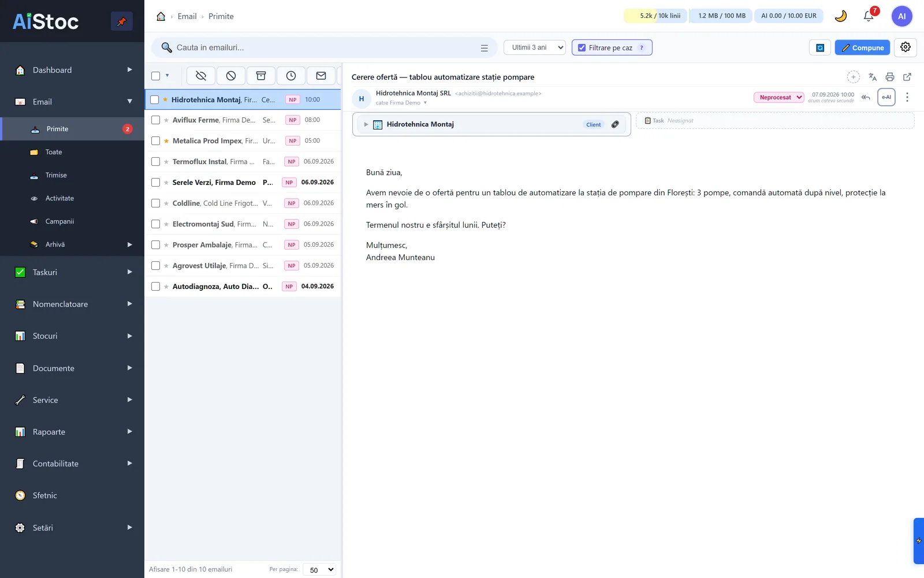The width and height of the screenshot is (924, 578).
Task: Toggle the Filtrare pe caz checkbox
Action: 582,48
